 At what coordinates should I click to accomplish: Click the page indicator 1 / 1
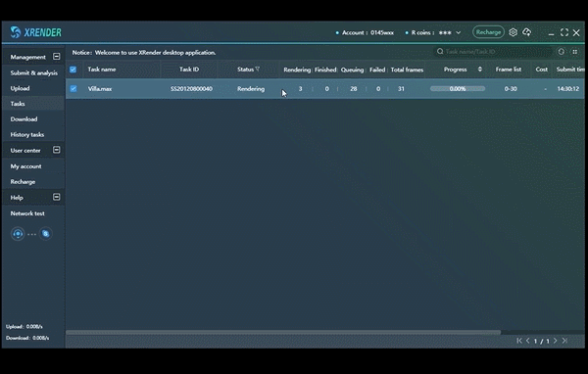(x=542, y=341)
